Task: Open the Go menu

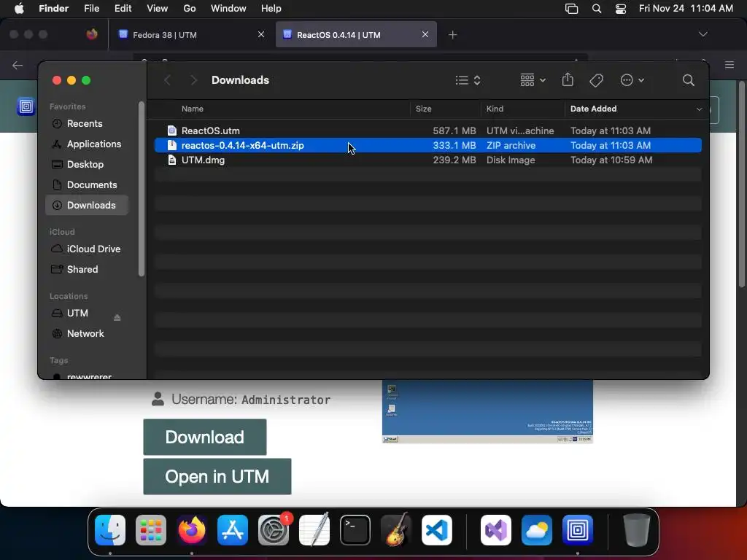Action: [190, 9]
